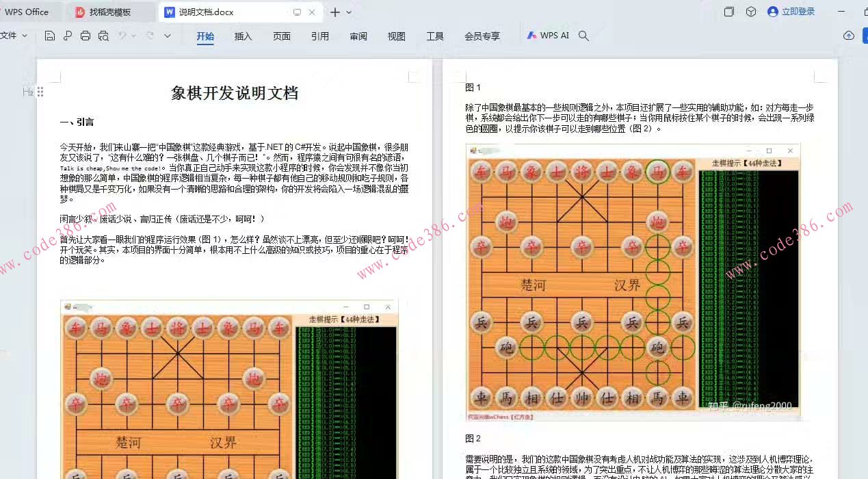Screen dimensions: 868x479
Task: Open the quick access toolbar customize chevron
Action: coord(168,36)
